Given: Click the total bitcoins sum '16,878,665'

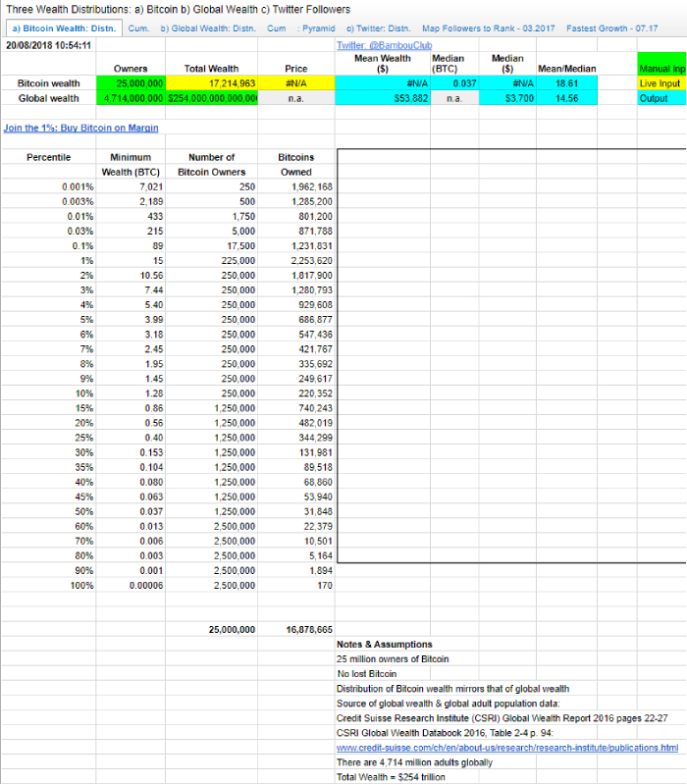Looking at the screenshot, I should [x=296, y=630].
